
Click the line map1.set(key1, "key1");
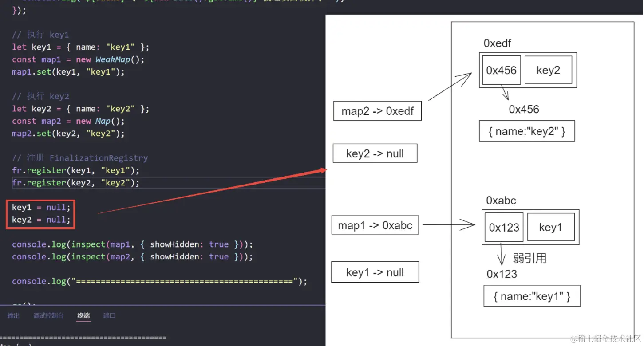coord(68,72)
